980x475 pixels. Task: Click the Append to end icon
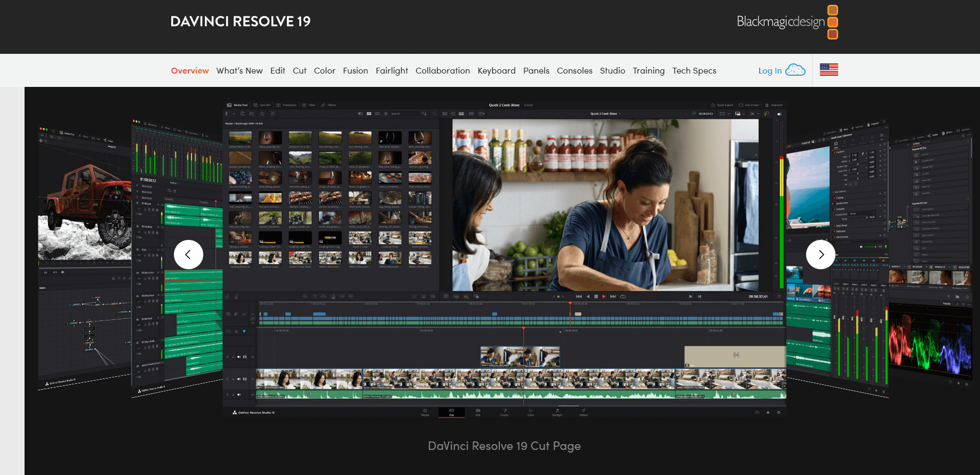point(314,296)
